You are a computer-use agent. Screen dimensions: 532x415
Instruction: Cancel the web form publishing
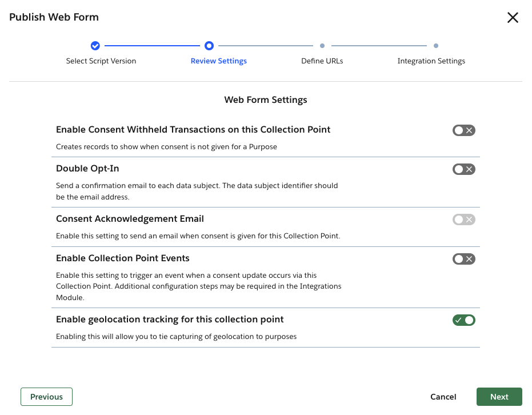(x=443, y=396)
